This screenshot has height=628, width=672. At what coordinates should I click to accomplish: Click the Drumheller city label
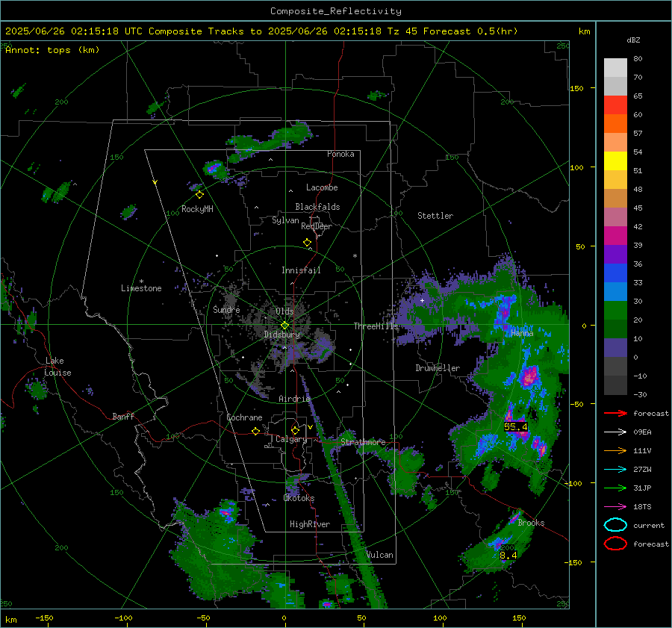[x=438, y=368]
